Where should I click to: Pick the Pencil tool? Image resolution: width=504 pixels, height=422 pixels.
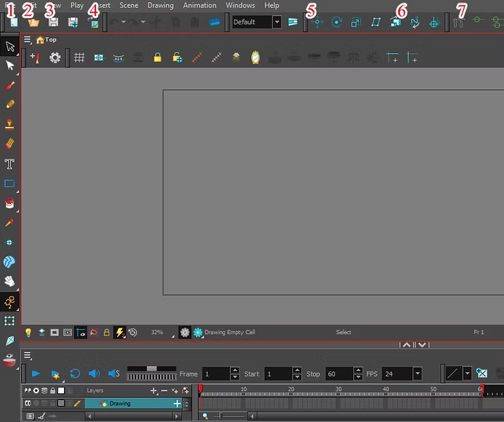coord(10,104)
